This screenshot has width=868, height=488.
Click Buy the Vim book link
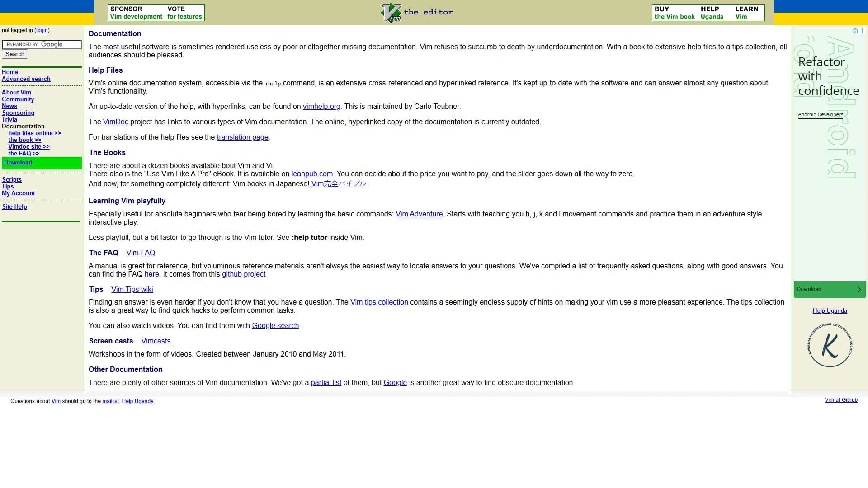pyautogui.click(x=675, y=13)
